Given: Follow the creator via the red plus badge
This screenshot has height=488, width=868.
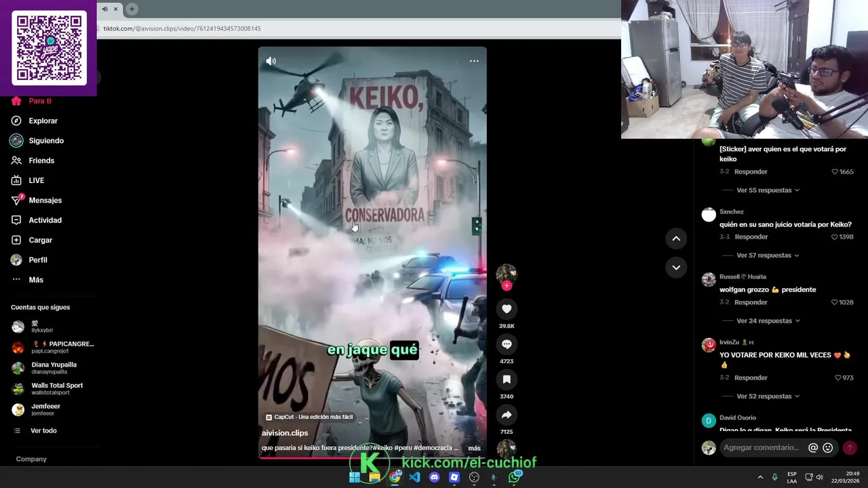Looking at the screenshot, I should click(507, 285).
